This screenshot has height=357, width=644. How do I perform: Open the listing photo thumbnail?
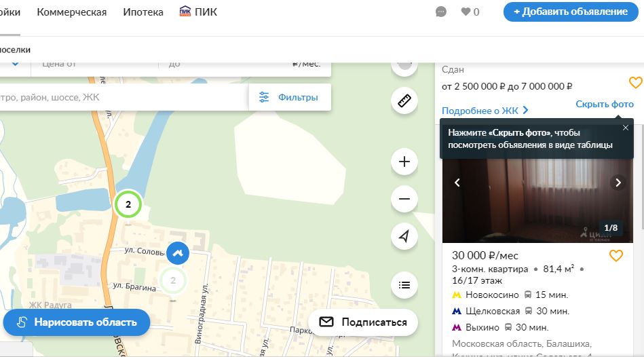click(x=537, y=201)
